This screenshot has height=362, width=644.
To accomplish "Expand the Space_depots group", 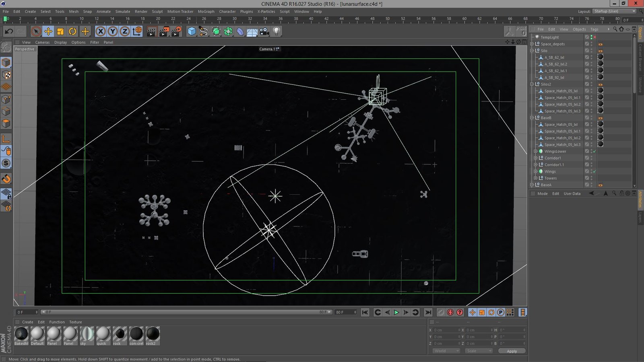I will point(532,44).
